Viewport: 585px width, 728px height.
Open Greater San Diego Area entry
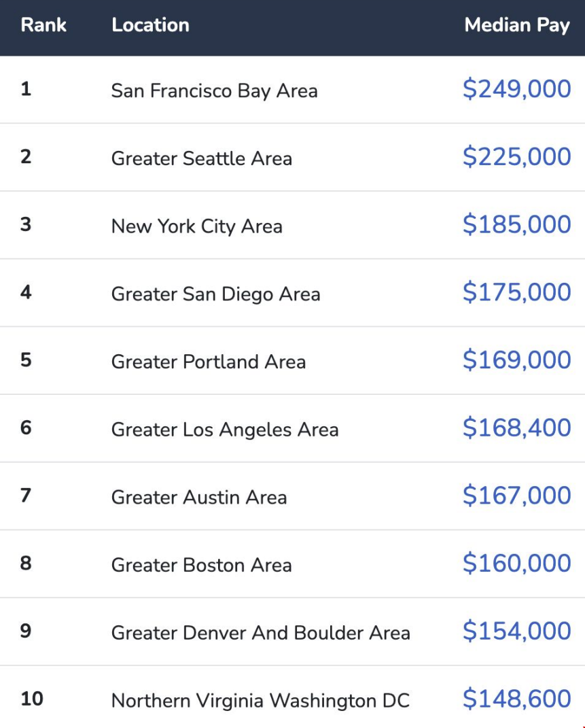tap(215, 294)
